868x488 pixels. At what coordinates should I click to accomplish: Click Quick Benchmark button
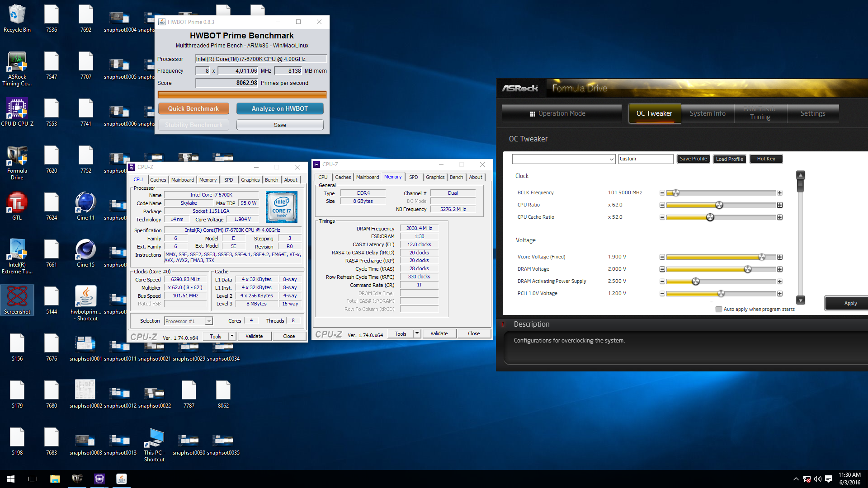(x=193, y=108)
